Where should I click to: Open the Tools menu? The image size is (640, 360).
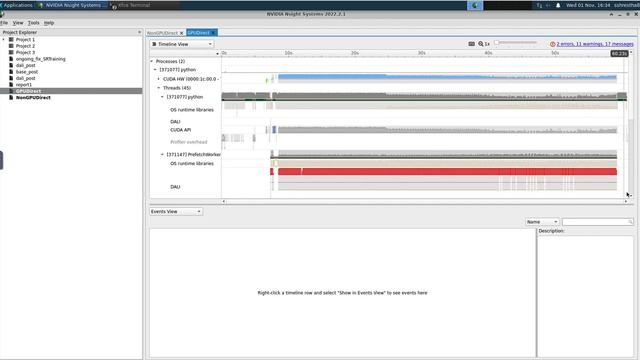click(x=33, y=23)
